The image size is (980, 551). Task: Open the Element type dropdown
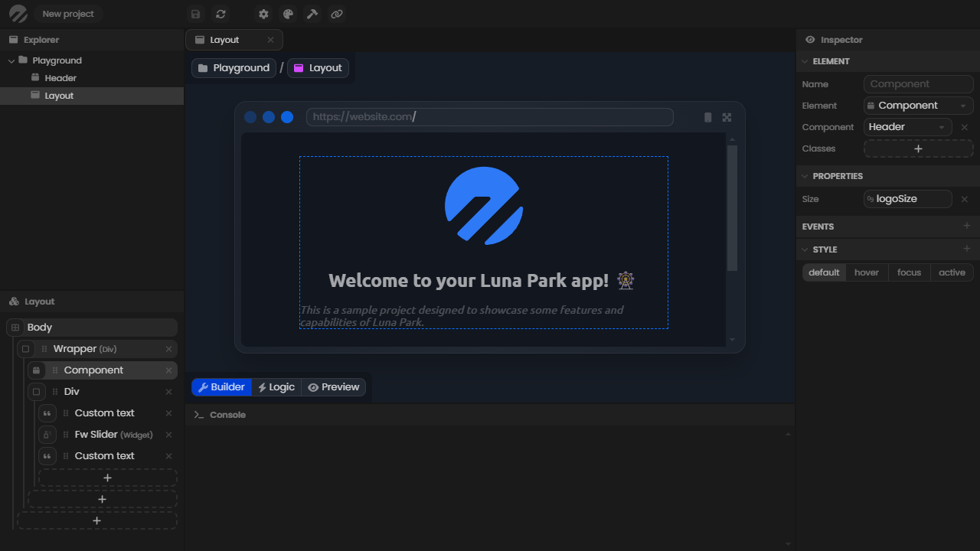click(x=918, y=106)
